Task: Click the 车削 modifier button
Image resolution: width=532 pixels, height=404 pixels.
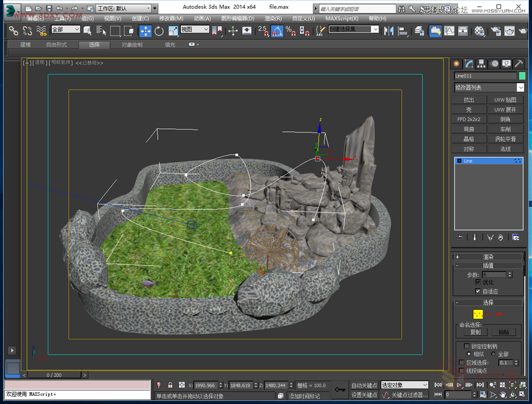Action: [x=505, y=129]
